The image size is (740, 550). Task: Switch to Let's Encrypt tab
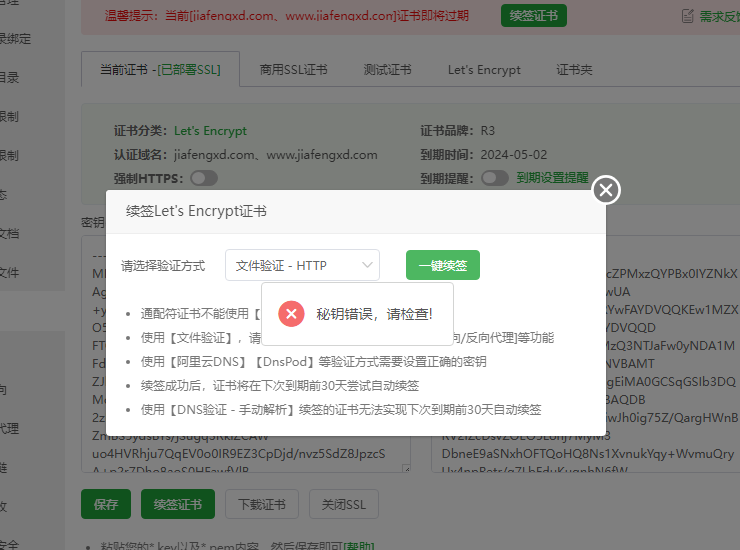tap(484, 70)
